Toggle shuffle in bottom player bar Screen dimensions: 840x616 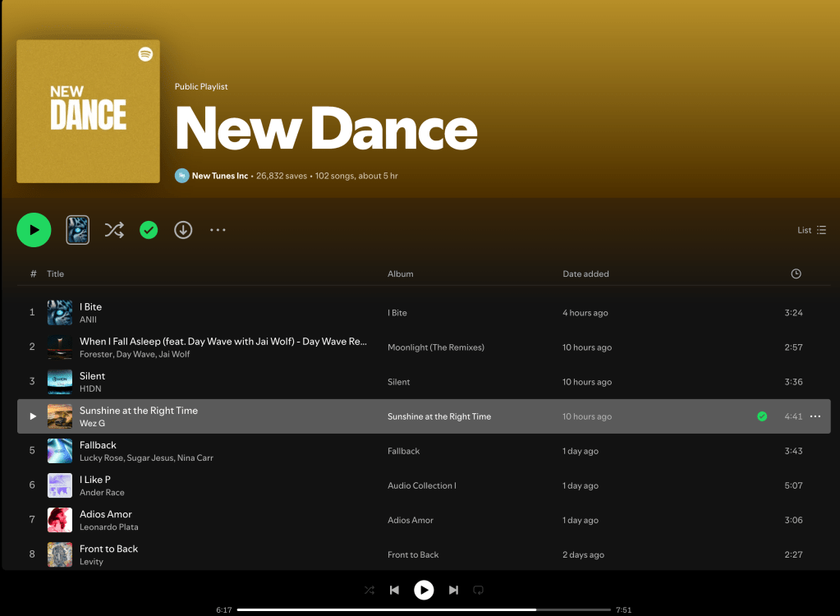click(370, 590)
